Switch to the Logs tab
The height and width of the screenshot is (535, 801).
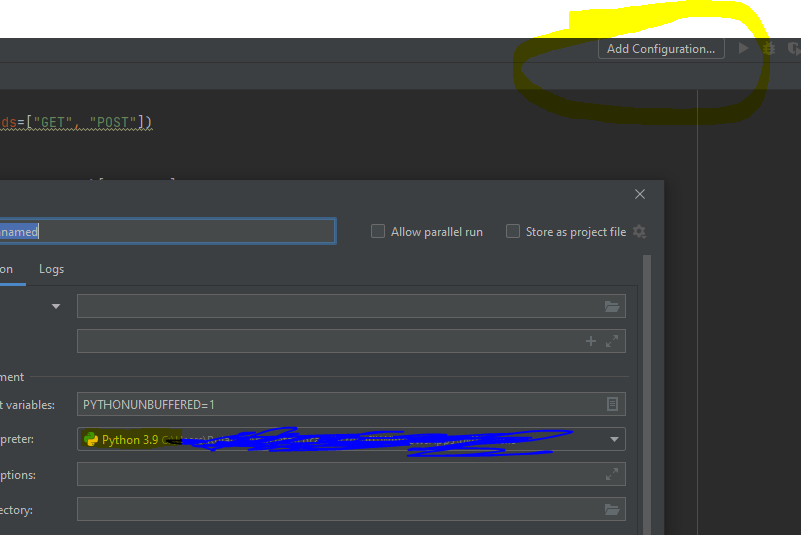click(52, 269)
